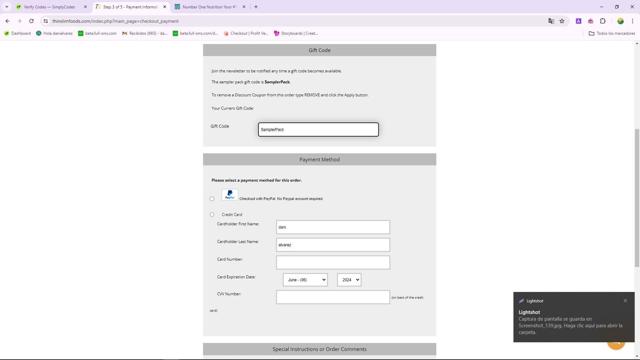Open the second beta bookmark ending in ellipsis
640x360 pixels.
click(196, 33)
